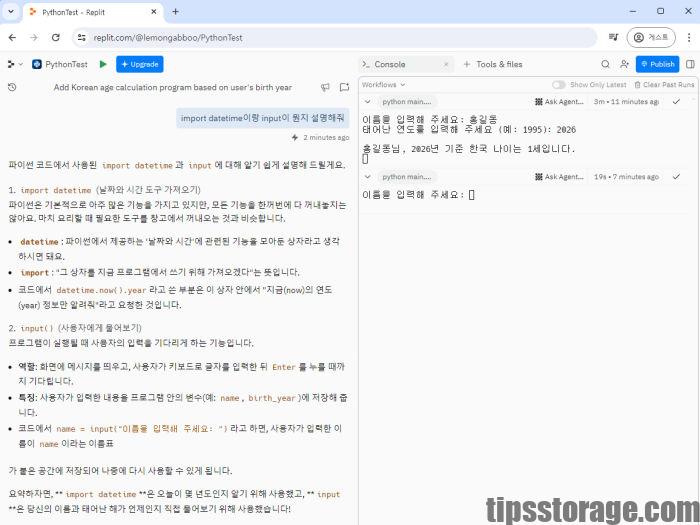
Task: Click Clear Past Runs
Action: pos(664,84)
